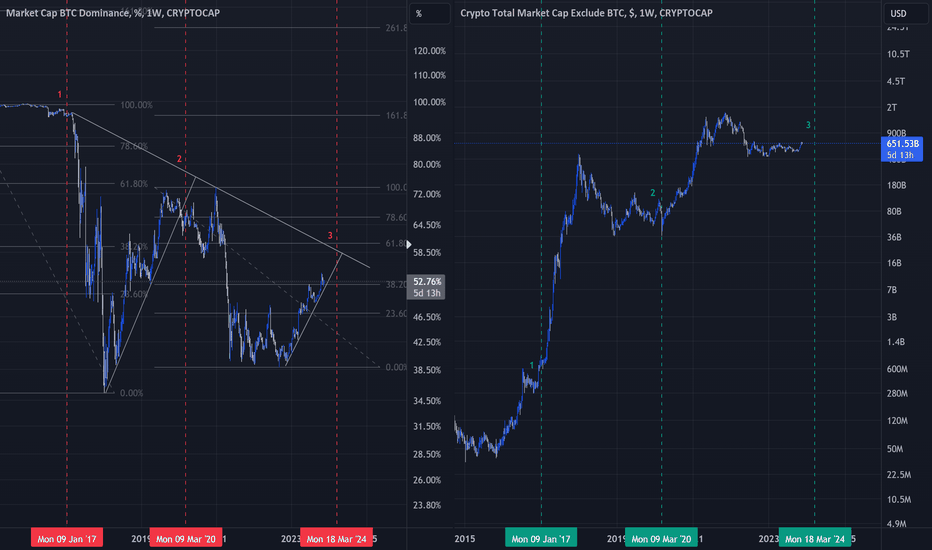
Task: Click the 46.50% value on price scale
Action: [x=427, y=318]
